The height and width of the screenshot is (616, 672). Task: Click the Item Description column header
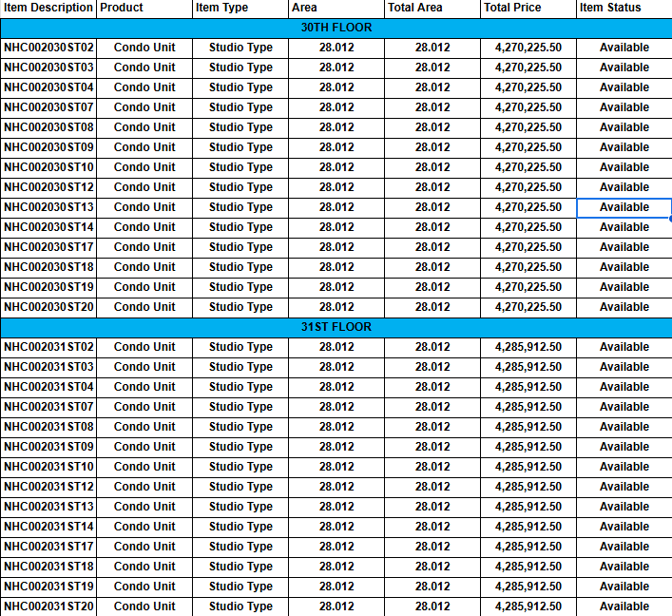[48, 8]
